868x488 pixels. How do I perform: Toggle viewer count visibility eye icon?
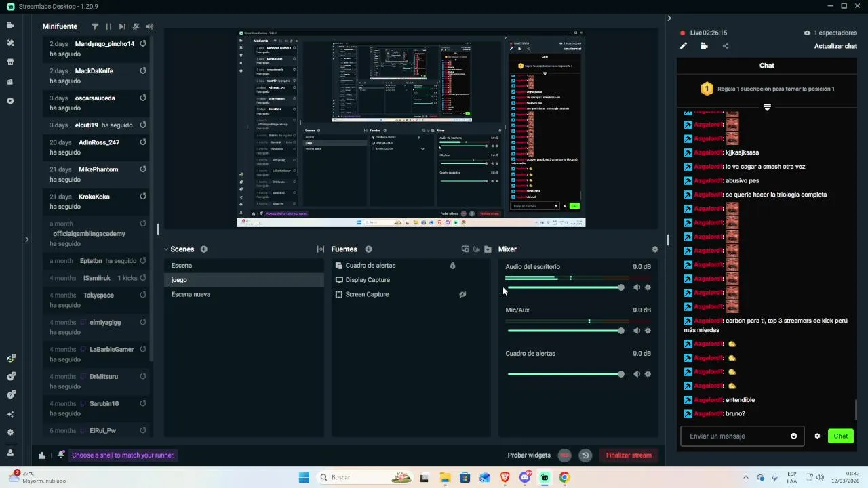[807, 33]
